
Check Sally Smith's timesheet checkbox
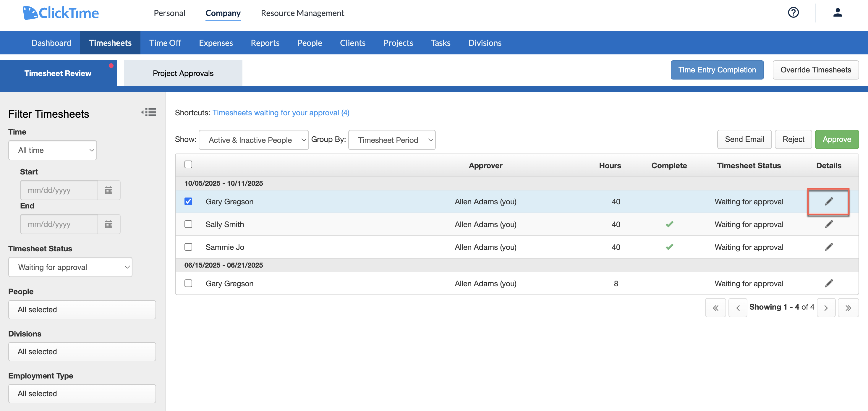188,224
